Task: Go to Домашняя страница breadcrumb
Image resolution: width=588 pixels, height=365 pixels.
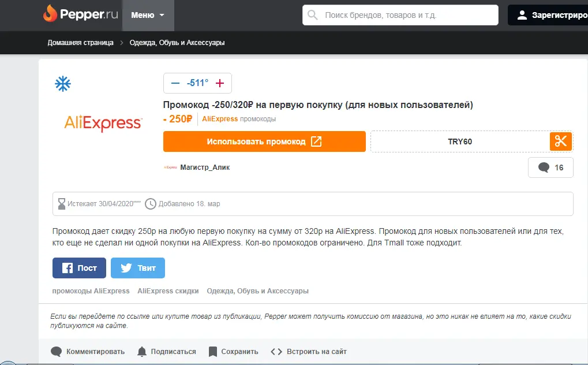Action: 80,42
